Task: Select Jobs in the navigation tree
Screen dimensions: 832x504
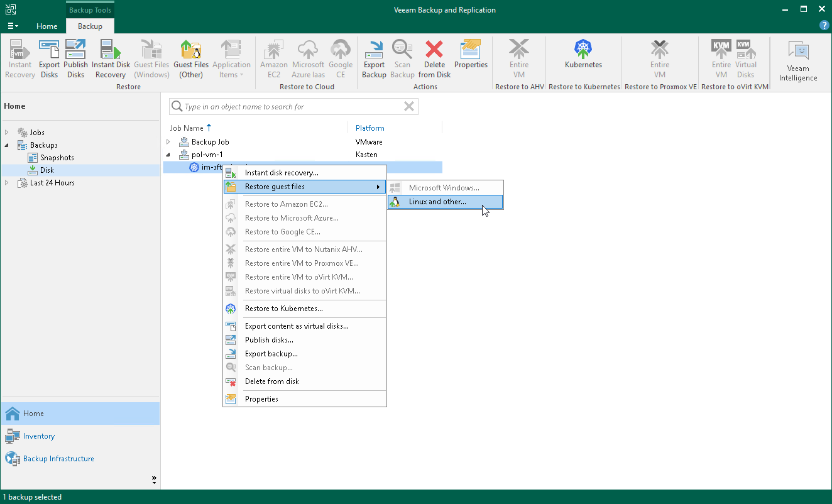Action: pos(37,133)
